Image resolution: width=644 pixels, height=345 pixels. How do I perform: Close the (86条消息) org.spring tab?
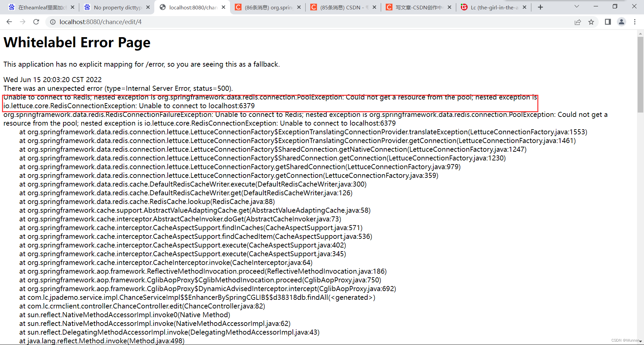pyautogui.click(x=299, y=7)
